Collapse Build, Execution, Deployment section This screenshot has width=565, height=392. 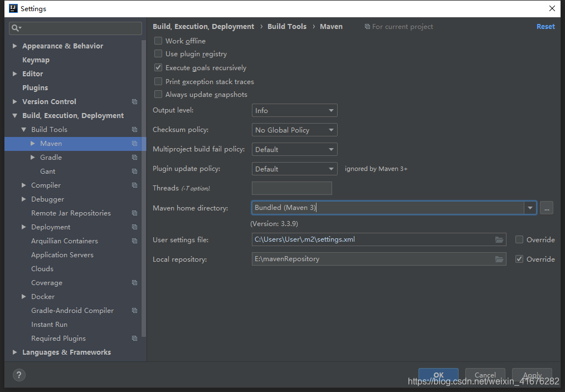(x=15, y=116)
